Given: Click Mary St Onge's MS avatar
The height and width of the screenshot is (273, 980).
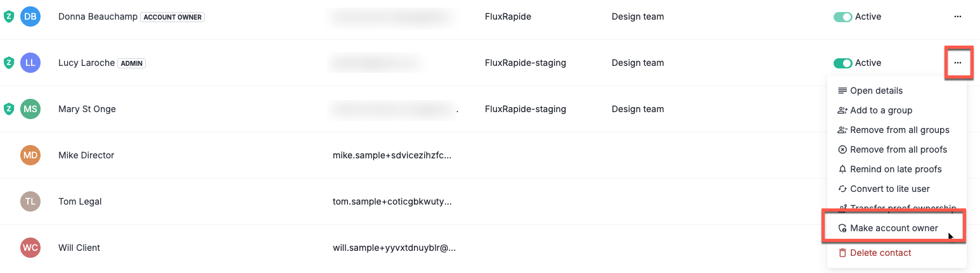Looking at the screenshot, I should tap(30, 109).
